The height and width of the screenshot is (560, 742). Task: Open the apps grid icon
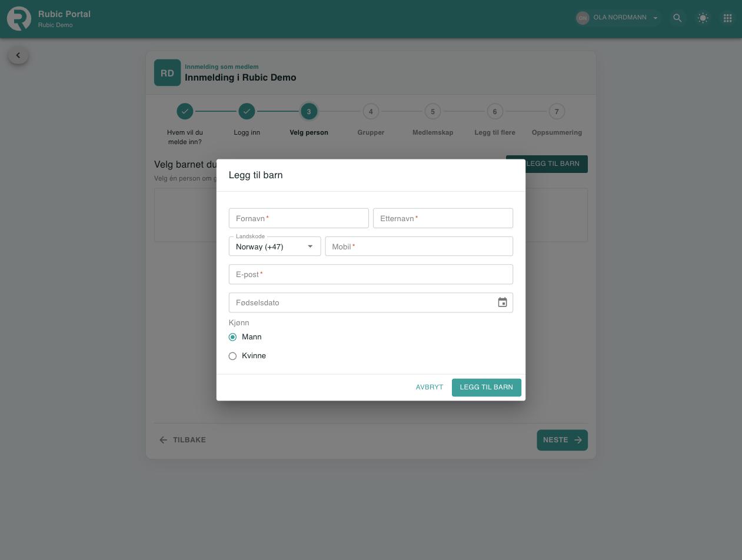tap(727, 18)
